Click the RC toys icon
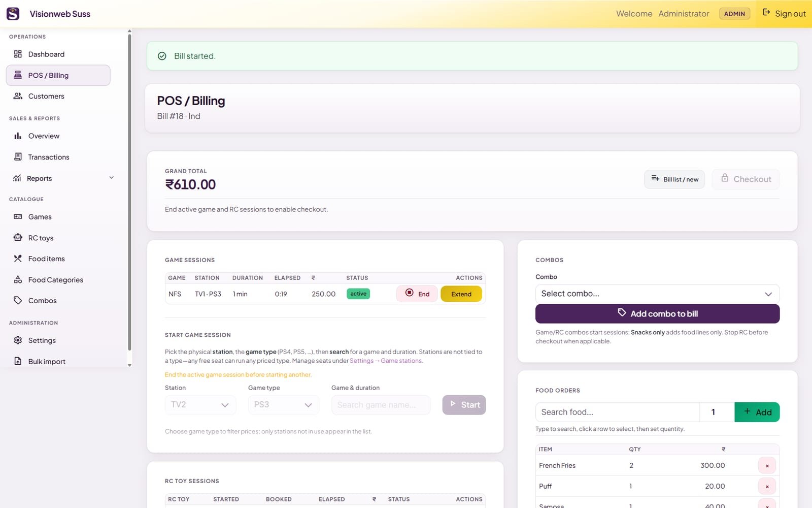812x508 pixels. pos(18,238)
